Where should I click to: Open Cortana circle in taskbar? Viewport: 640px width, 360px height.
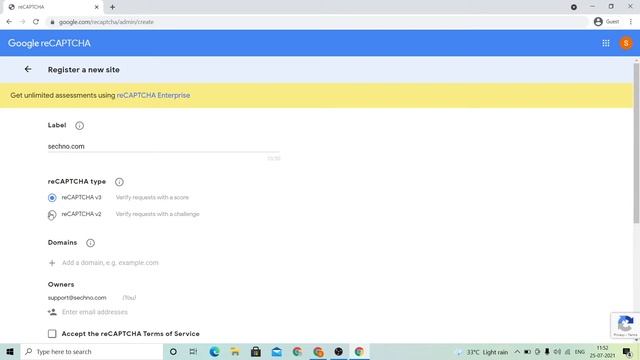point(173,351)
